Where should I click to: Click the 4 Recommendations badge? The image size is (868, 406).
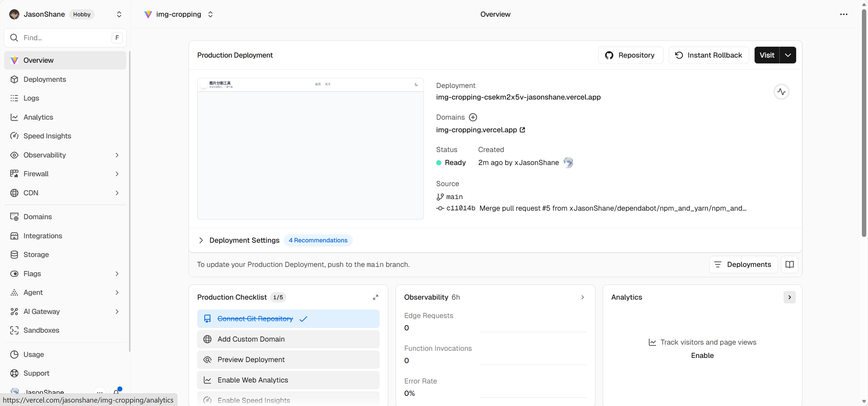[x=318, y=240]
